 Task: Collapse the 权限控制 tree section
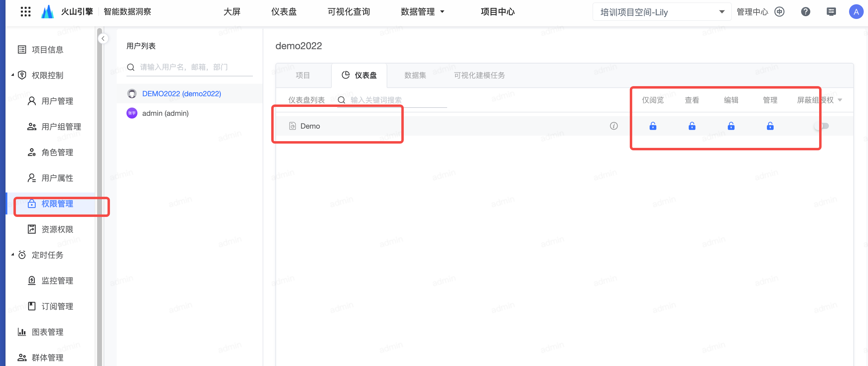[x=13, y=75]
